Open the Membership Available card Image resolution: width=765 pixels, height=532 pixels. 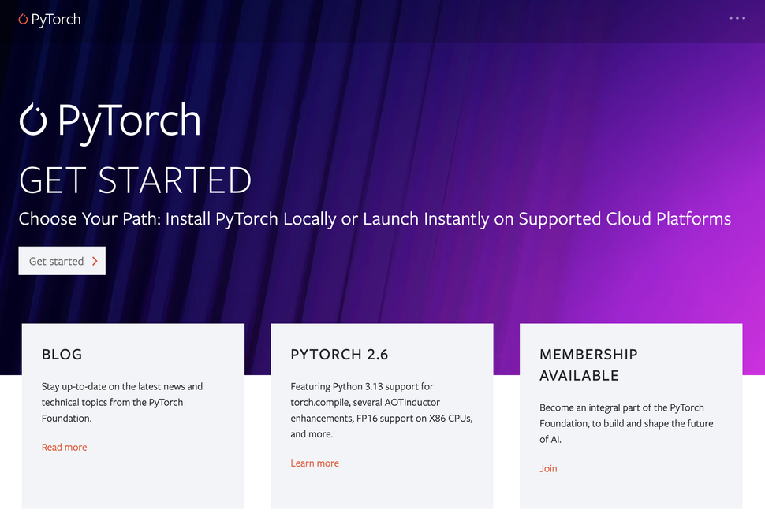click(630, 414)
